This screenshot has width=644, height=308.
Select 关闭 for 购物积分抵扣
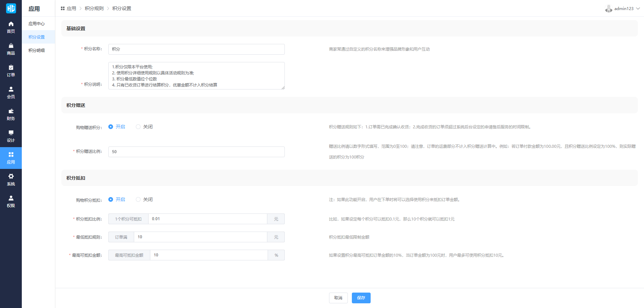point(138,199)
